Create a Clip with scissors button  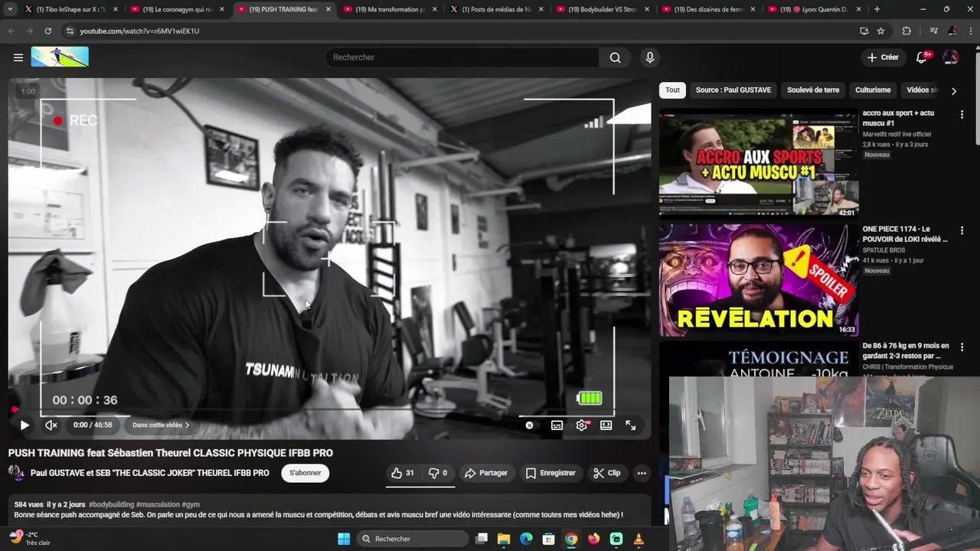[607, 473]
